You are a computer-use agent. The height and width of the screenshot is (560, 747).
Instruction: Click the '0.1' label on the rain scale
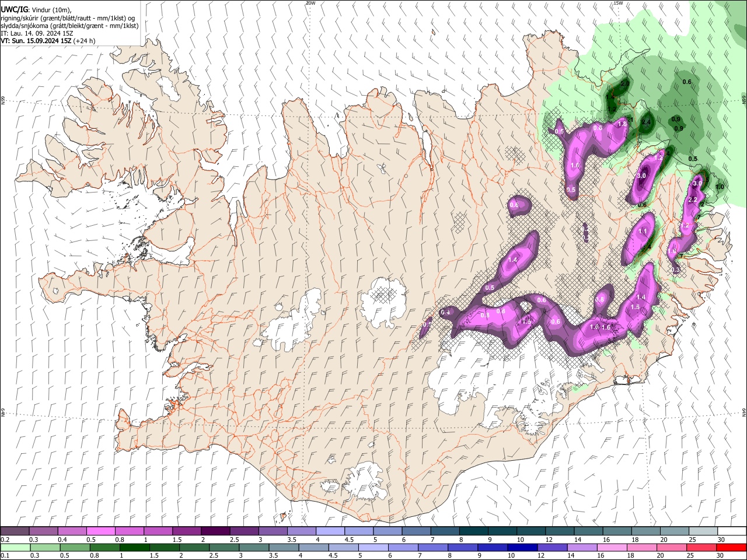coord(5,556)
